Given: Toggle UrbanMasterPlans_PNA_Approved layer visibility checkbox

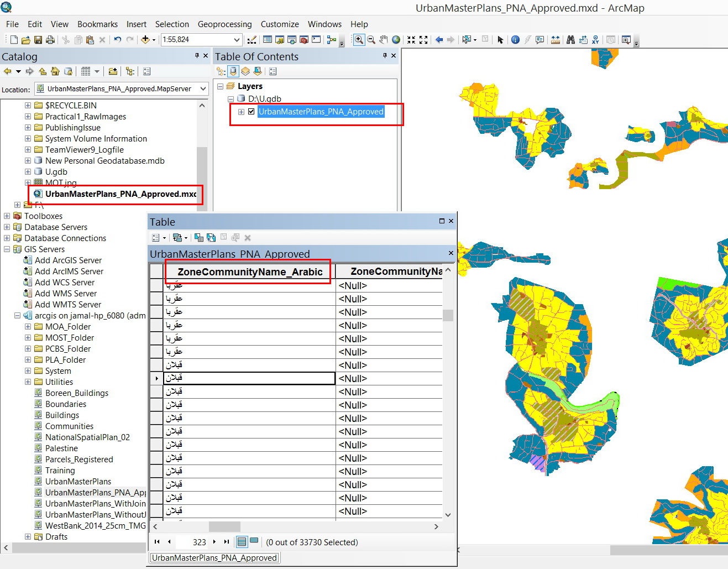Looking at the screenshot, I should click(252, 112).
